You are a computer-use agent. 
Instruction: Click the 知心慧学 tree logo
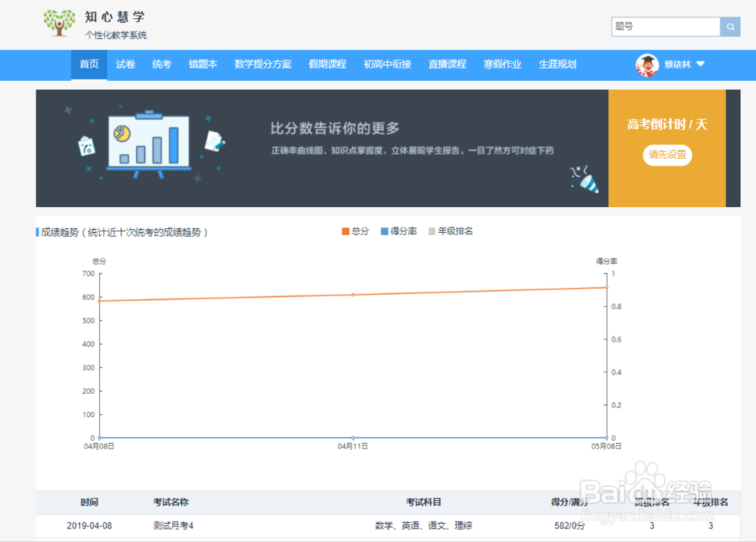(x=59, y=23)
